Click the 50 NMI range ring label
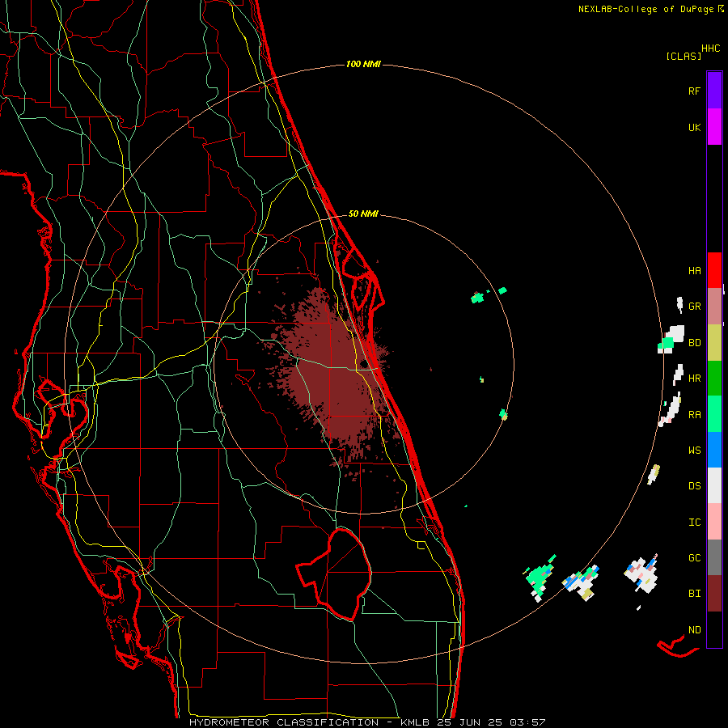 pos(363,214)
